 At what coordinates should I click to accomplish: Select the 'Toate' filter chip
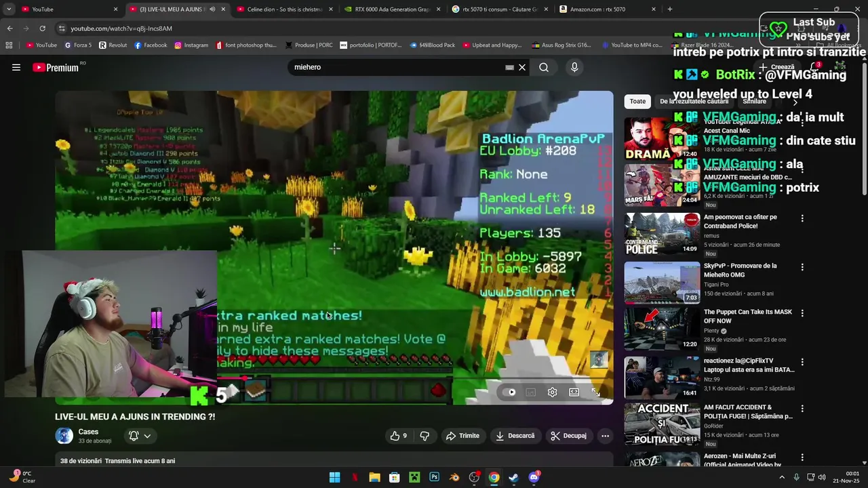pyautogui.click(x=637, y=101)
